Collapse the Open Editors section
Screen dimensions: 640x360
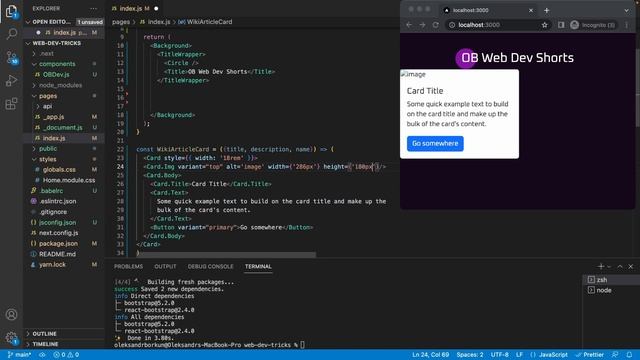click(51, 22)
